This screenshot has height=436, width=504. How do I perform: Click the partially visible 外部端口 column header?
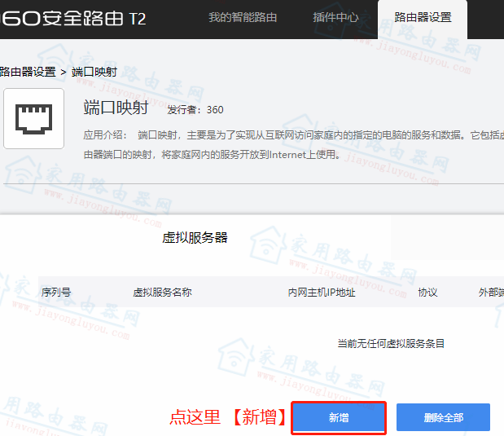[491, 293]
